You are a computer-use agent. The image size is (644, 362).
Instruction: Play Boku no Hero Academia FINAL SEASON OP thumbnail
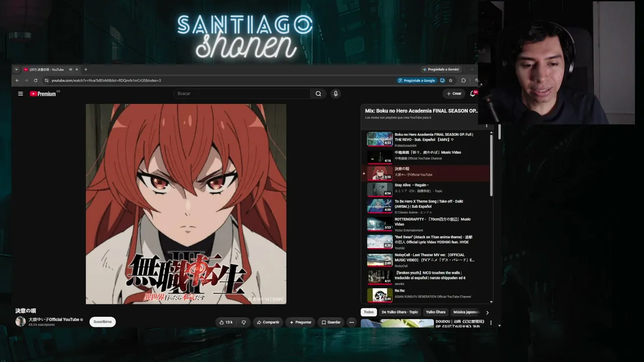[x=379, y=139]
